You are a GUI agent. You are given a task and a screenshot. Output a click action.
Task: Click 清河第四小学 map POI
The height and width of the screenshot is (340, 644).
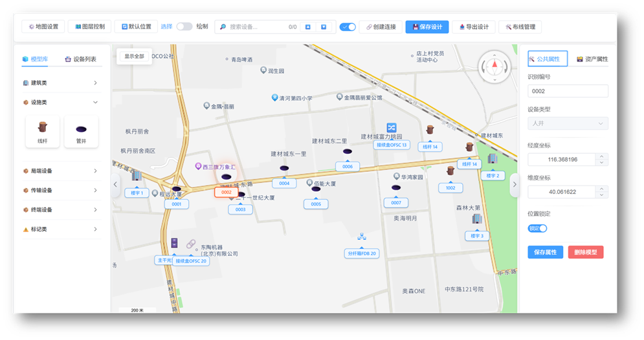(292, 98)
